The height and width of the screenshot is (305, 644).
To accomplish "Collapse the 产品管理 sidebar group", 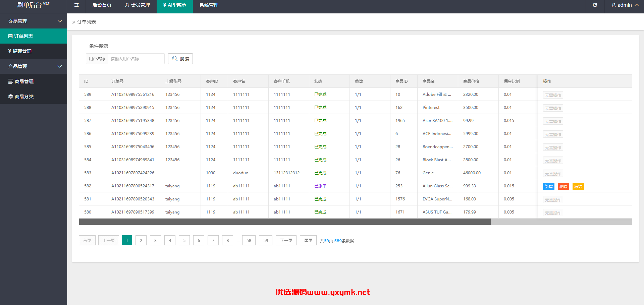I will point(34,66).
